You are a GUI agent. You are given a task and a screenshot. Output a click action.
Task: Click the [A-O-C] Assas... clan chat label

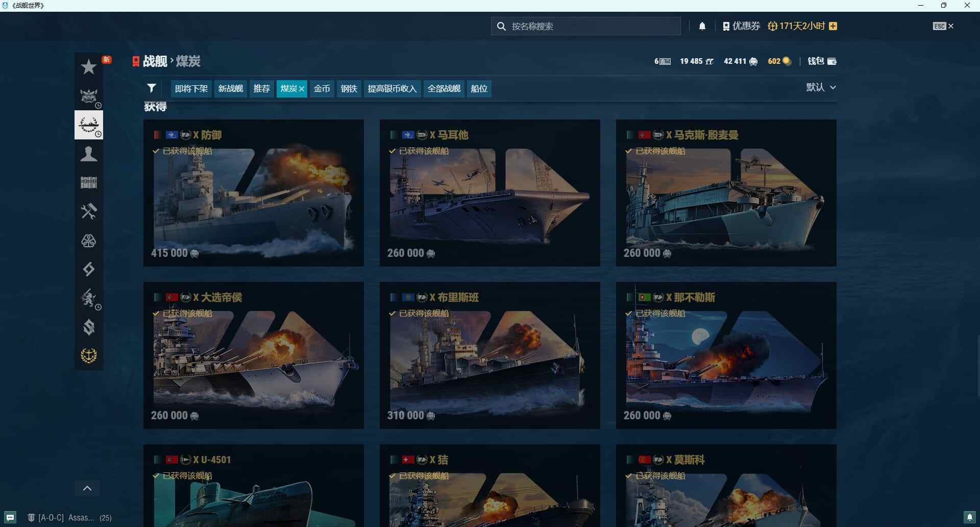point(69,518)
